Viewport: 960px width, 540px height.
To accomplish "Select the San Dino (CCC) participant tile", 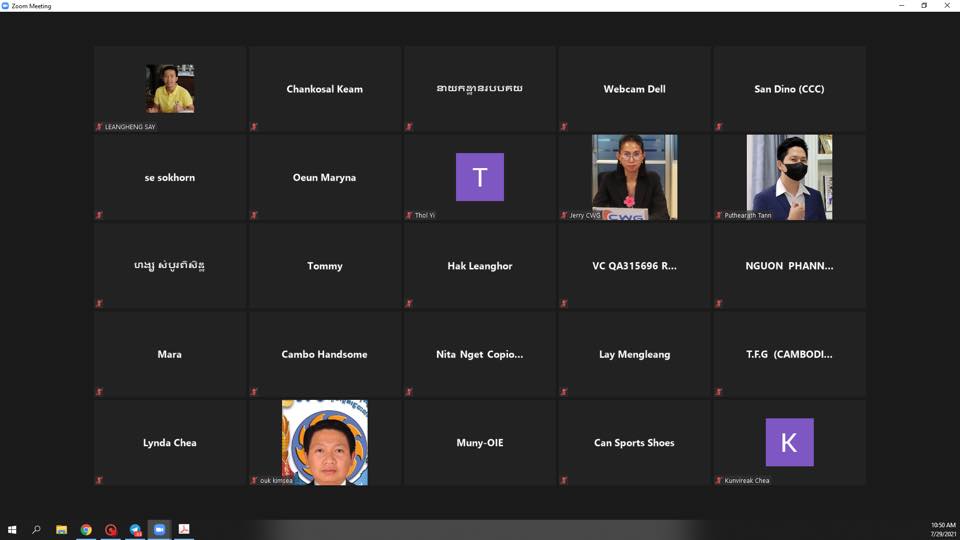I will 789,89.
